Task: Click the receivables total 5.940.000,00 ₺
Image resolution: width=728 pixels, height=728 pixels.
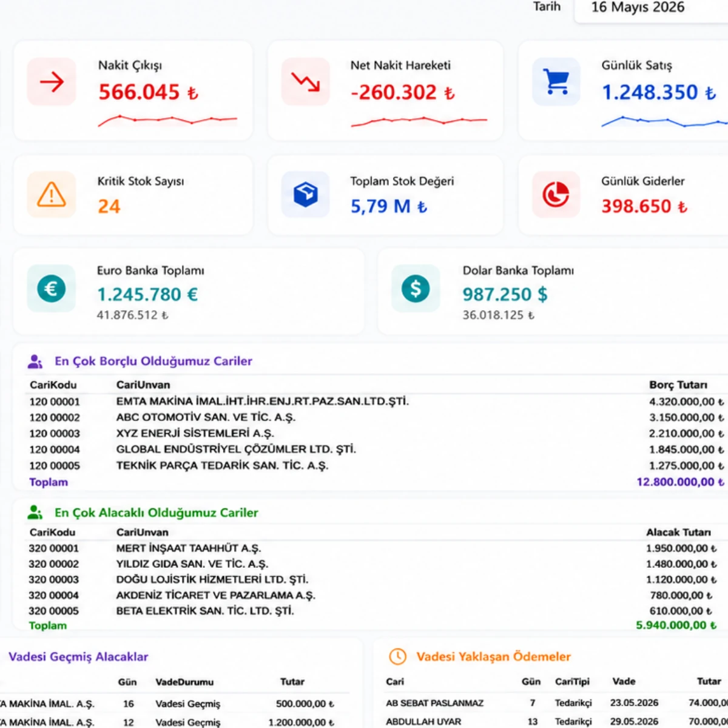Action: click(676, 625)
